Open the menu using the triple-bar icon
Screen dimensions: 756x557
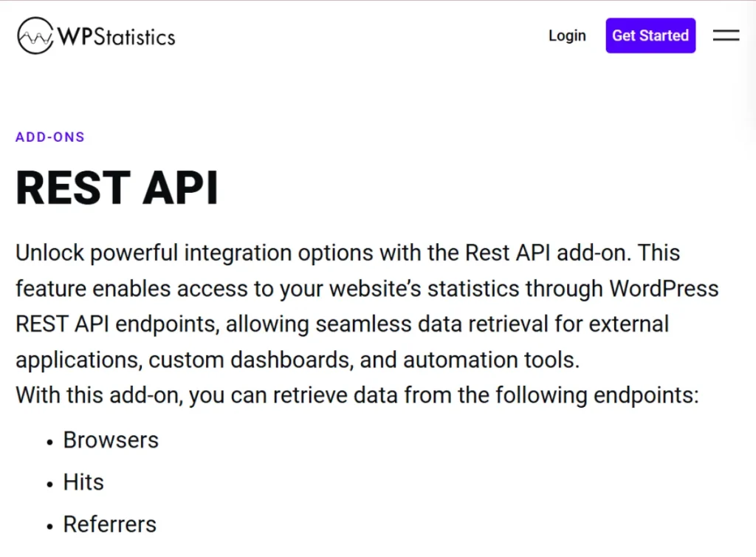(x=726, y=35)
